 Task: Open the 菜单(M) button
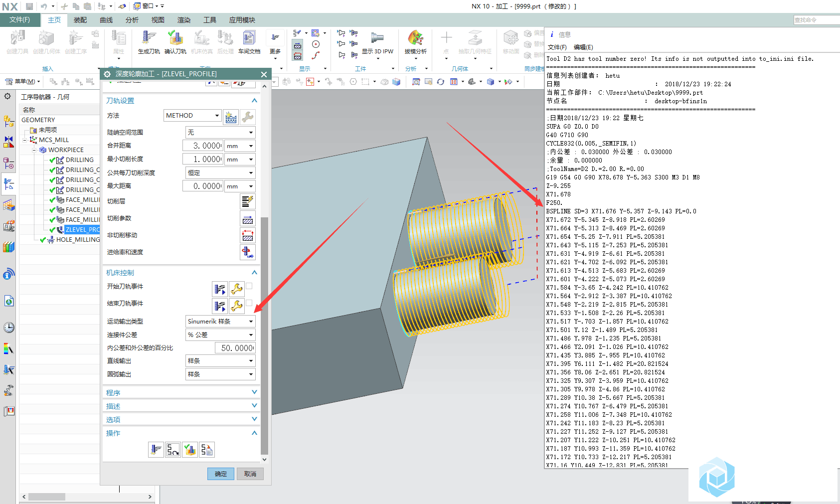22,81
